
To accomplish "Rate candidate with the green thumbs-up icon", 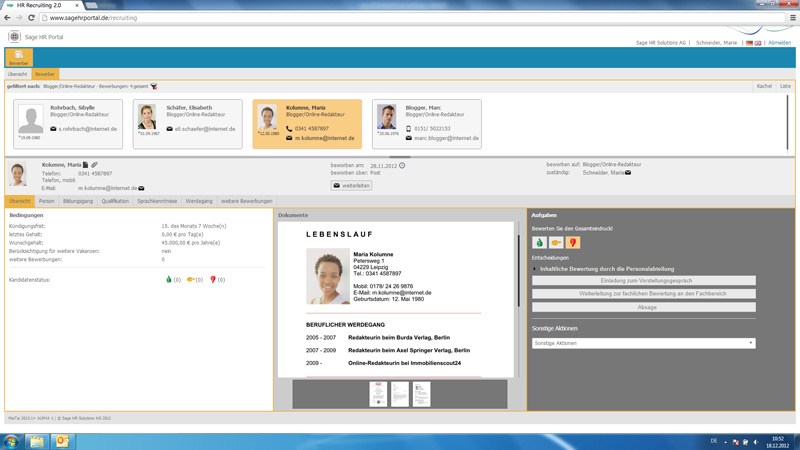I will point(539,242).
